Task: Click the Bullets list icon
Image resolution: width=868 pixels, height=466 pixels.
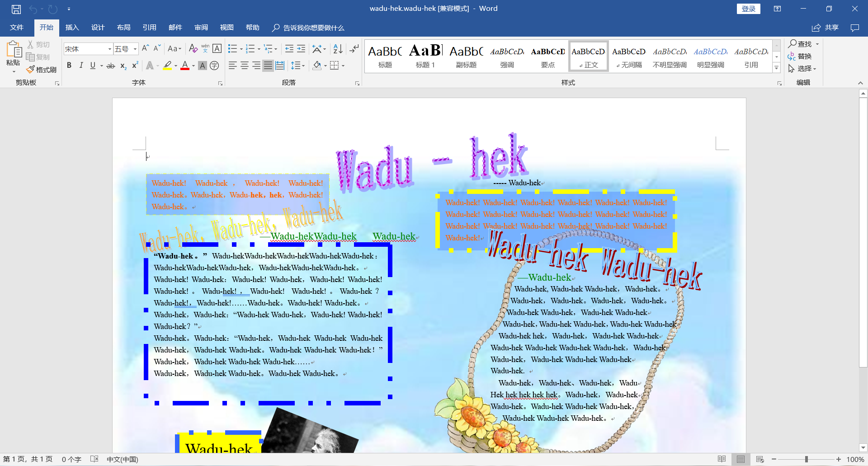Action: (232, 49)
